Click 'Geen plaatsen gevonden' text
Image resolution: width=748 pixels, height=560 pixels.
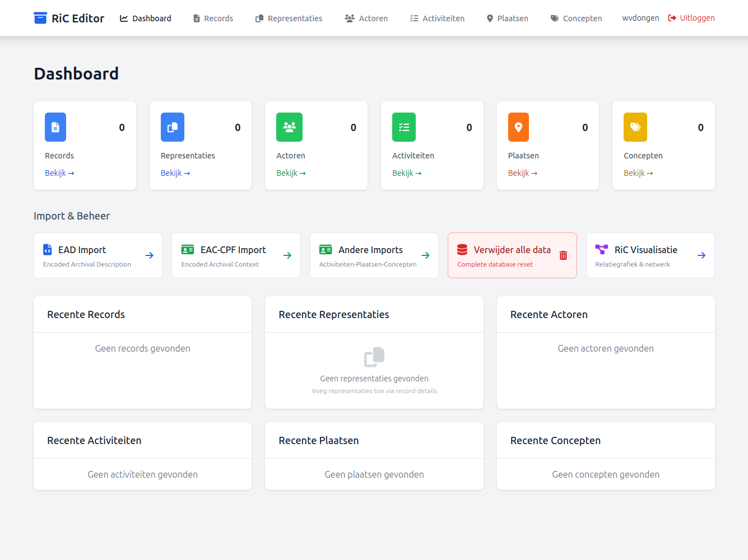click(x=374, y=474)
